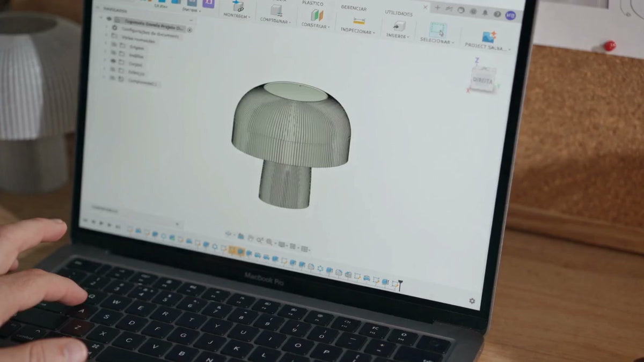The width and height of the screenshot is (644, 362).
Task: Click the Construir plane icon
Action: (317, 15)
